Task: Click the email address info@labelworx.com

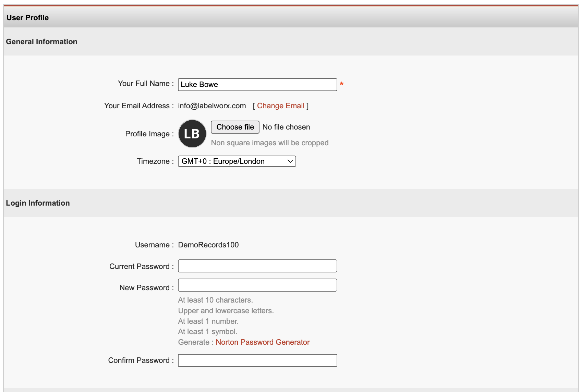Action: [x=212, y=106]
